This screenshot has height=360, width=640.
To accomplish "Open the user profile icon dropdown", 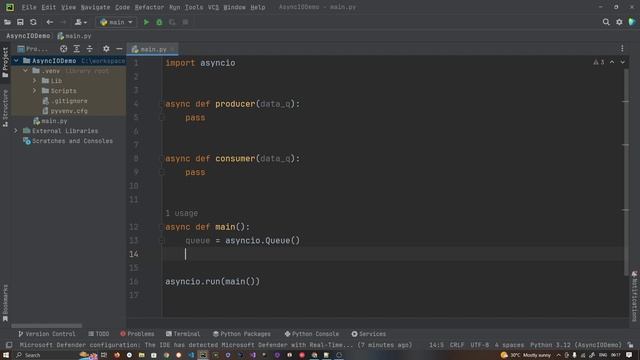I will click(x=80, y=22).
